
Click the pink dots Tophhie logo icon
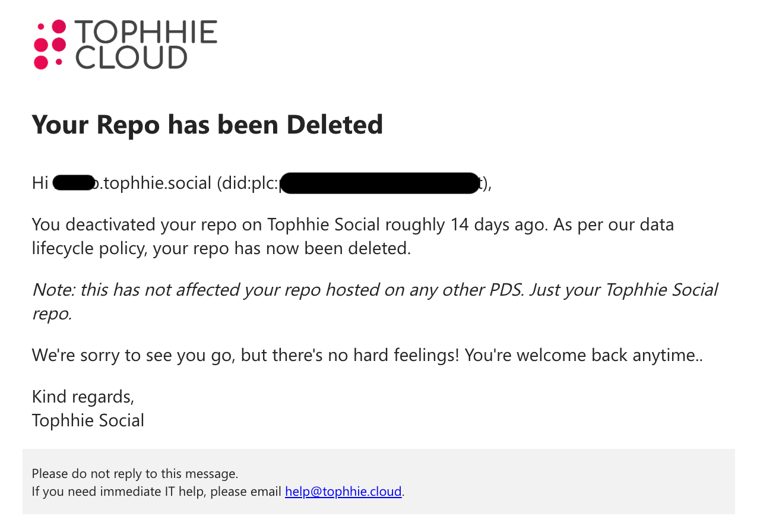[50, 44]
